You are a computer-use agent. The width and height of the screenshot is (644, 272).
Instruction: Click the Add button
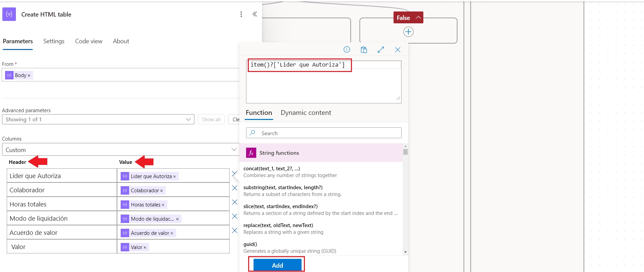[277, 265]
